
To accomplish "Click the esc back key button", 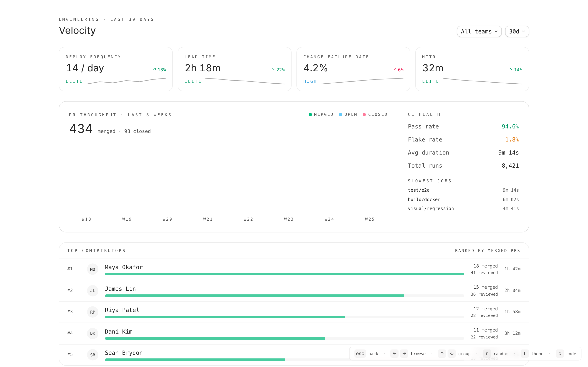I will coord(360,354).
